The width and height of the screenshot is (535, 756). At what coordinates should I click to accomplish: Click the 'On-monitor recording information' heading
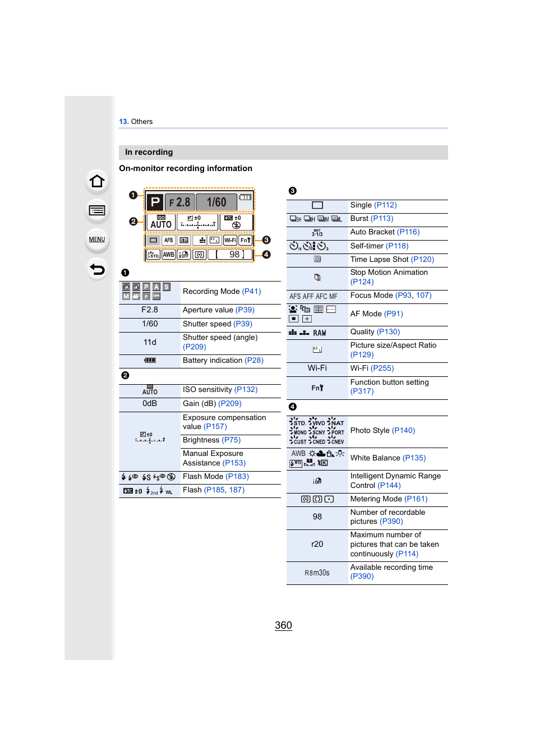tap(186, 168)
